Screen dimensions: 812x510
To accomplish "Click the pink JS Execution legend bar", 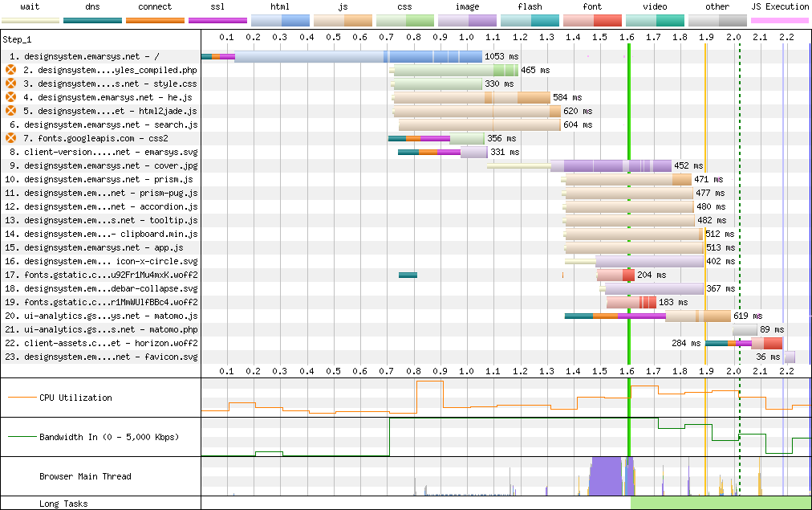I will [780, 21].
